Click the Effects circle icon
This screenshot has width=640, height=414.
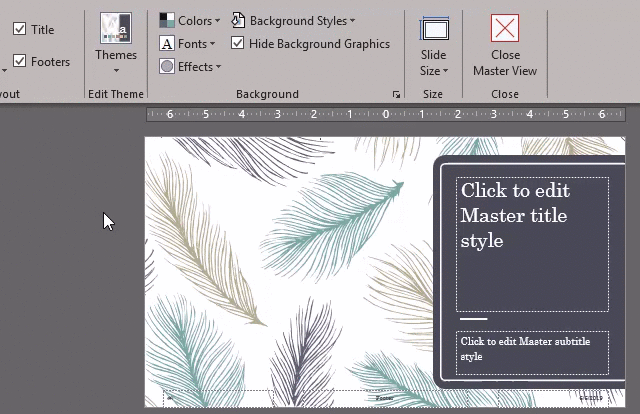(x=167, y=67)
